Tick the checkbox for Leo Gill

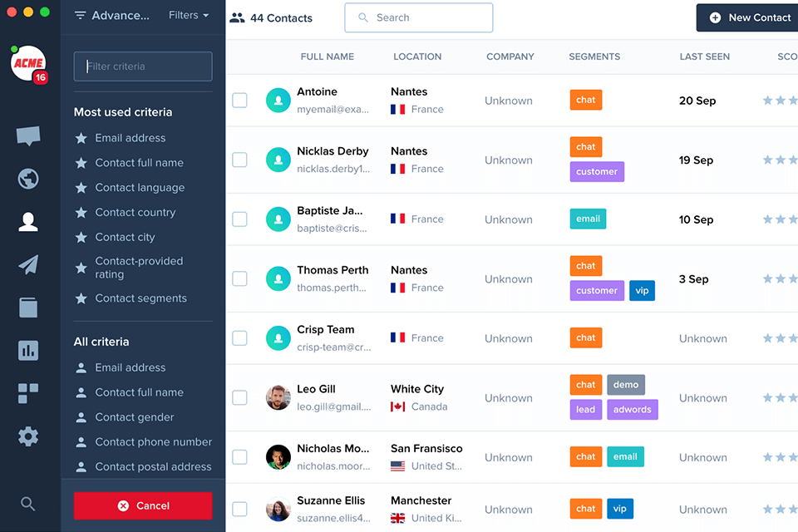point(239,397)
